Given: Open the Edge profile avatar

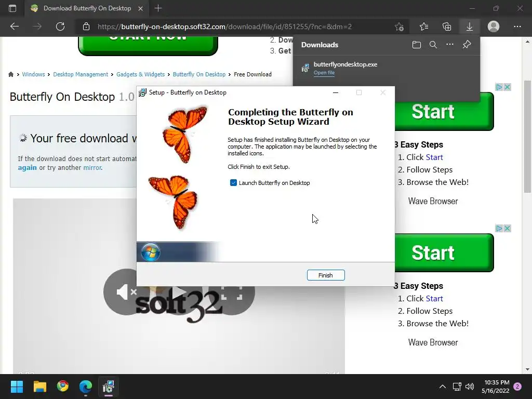Looking at the screenshot, I should pyautogui.click(x=494, y=26).
